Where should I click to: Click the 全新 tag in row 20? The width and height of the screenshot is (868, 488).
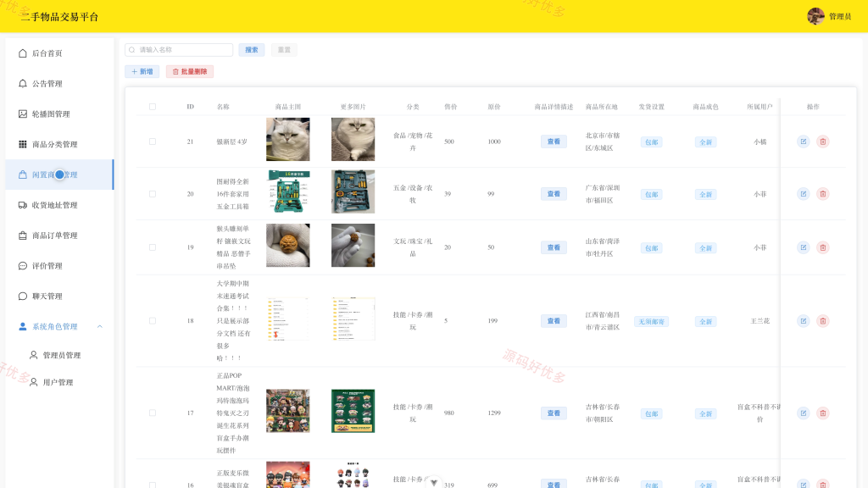pos(706,195)
